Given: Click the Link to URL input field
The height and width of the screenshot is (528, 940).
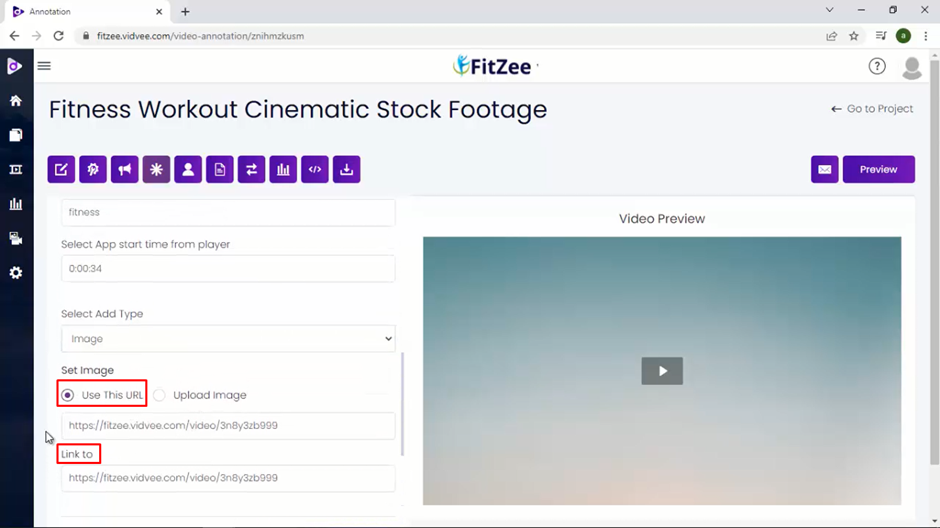Looking at the screenshot, I should [x=228, y=478].
